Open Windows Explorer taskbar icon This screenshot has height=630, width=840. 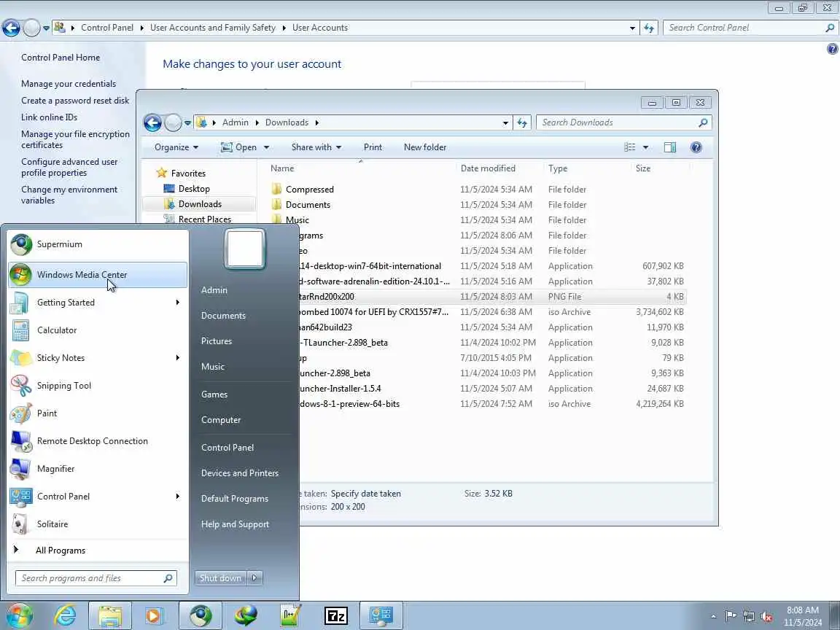tap(110, 616)
